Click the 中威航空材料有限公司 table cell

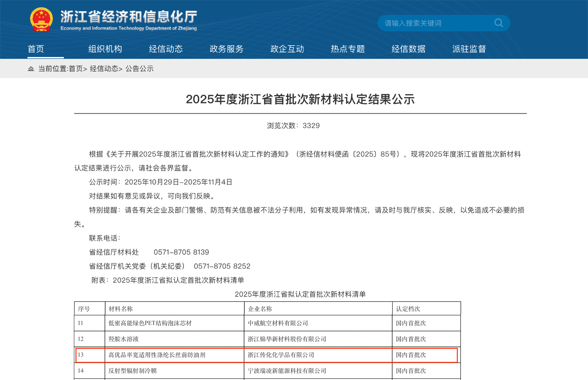pos(278,323)
